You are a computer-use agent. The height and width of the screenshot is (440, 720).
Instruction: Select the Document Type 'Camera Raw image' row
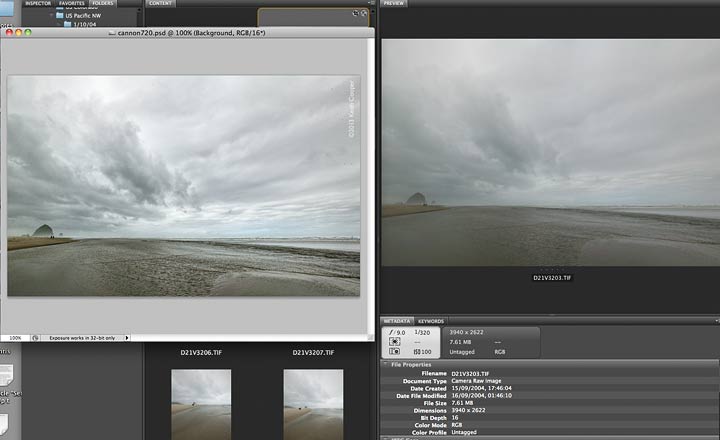coord(550,381)
